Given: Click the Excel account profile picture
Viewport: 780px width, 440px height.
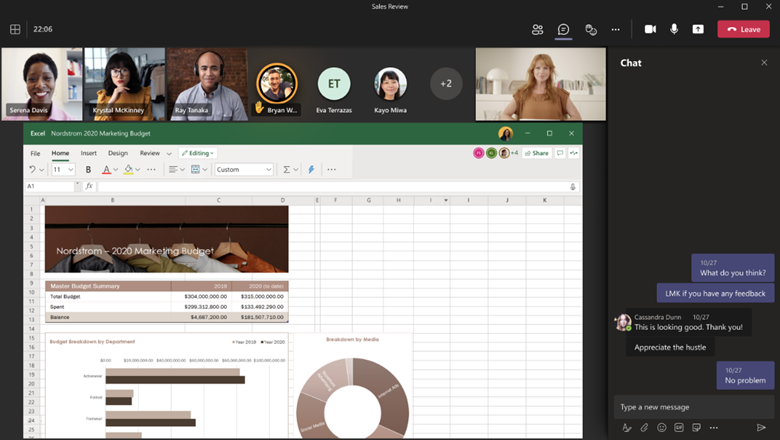Looking at the screenshot, I should 505,133.
